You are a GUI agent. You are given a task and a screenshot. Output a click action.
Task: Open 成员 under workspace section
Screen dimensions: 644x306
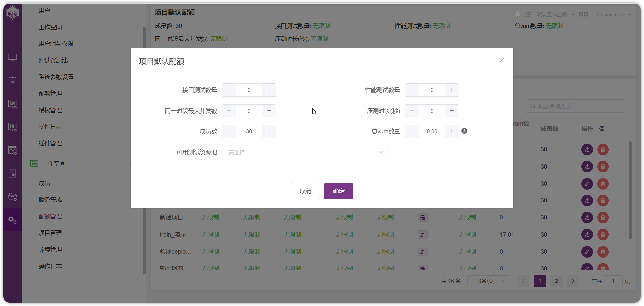point(44,183)
